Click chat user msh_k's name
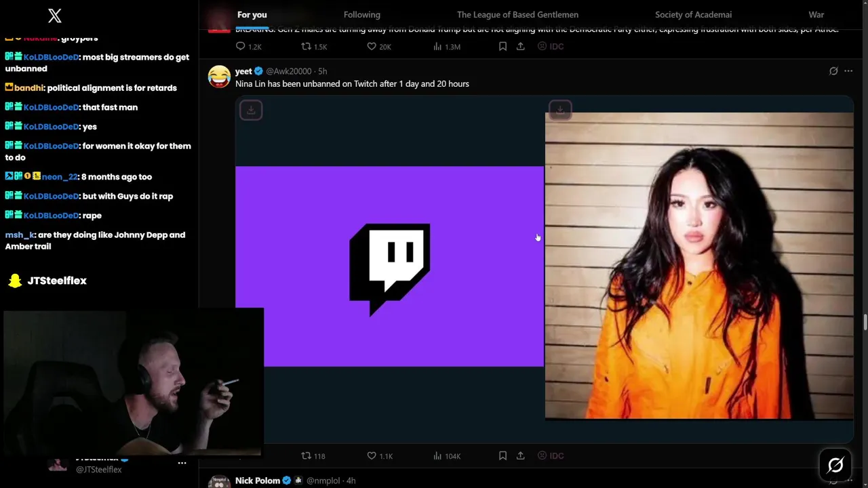Image resolution: width=868 pixels, height=488 pixels. tap(20, 235)
